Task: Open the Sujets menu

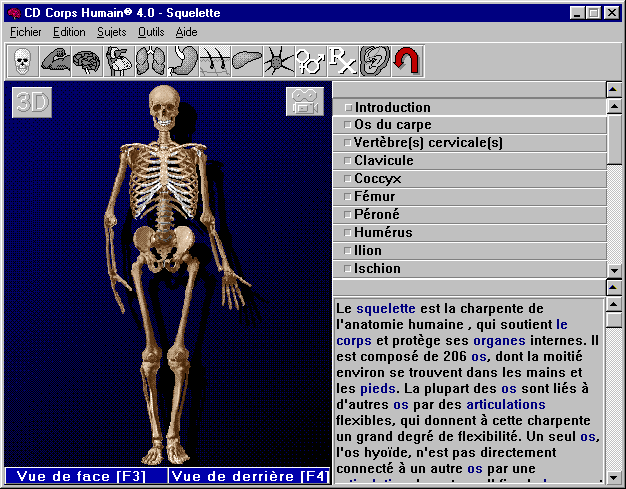Action: [x=112, y=32]
